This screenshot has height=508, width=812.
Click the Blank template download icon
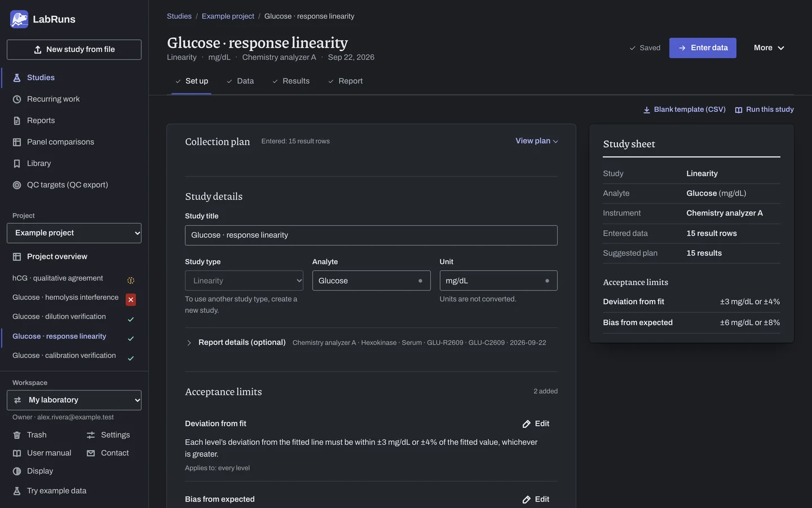point(647,110)
